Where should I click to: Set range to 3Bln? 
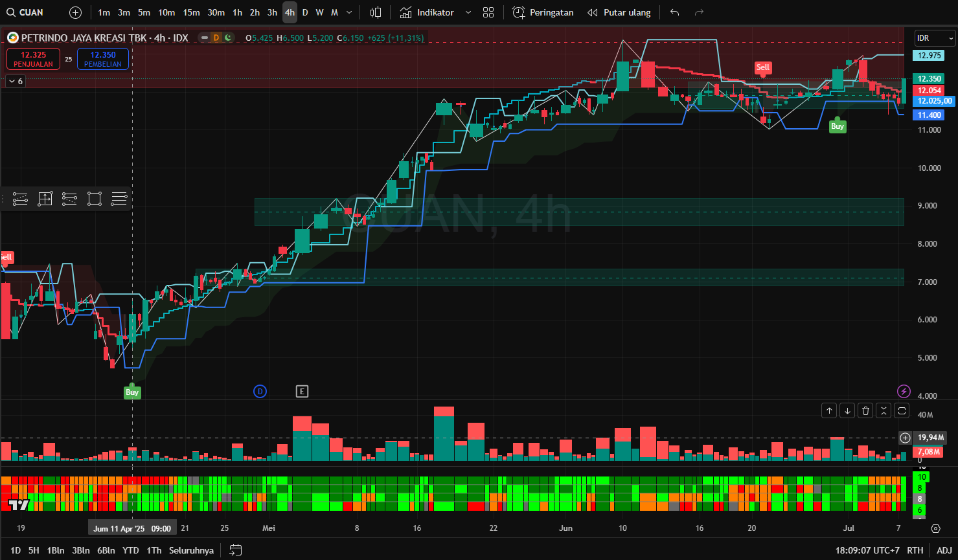[x=81, y=550]
